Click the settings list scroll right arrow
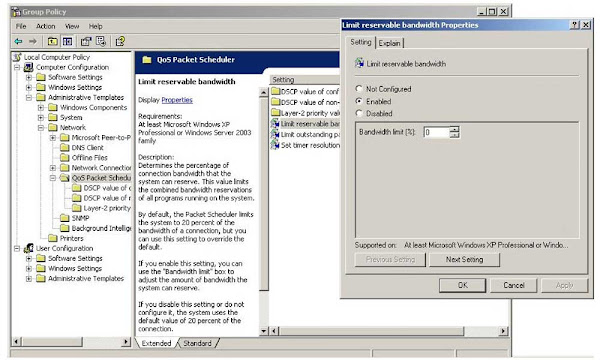This screenshot has height=360, width=600. [503, 331]
